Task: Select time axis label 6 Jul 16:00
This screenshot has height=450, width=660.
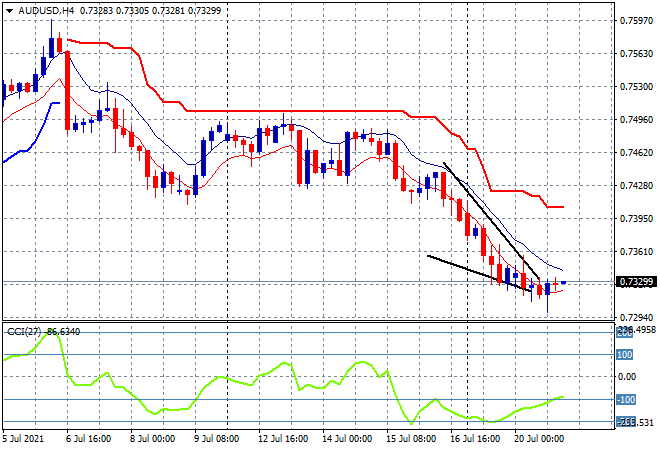Action: [88, 439]
